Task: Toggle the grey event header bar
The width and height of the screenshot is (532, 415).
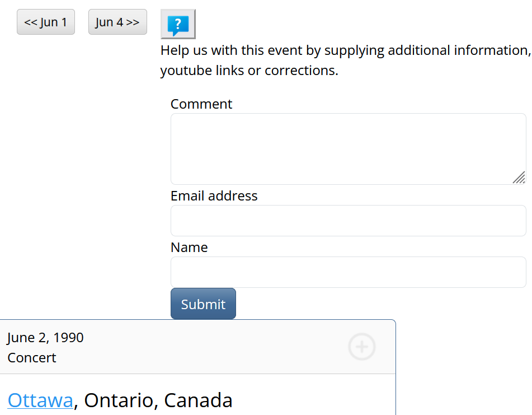Action: point(196,347)
